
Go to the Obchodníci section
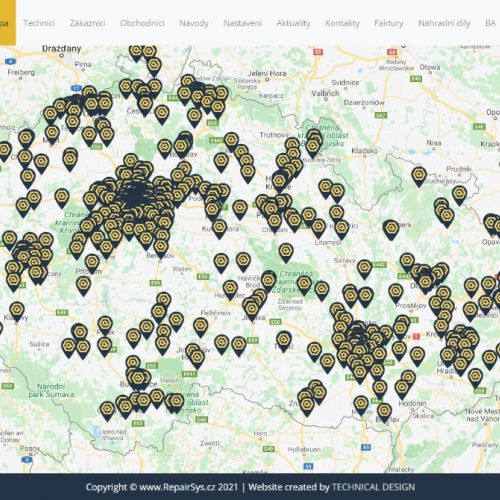pyautogui.click(x=142, y=23)
